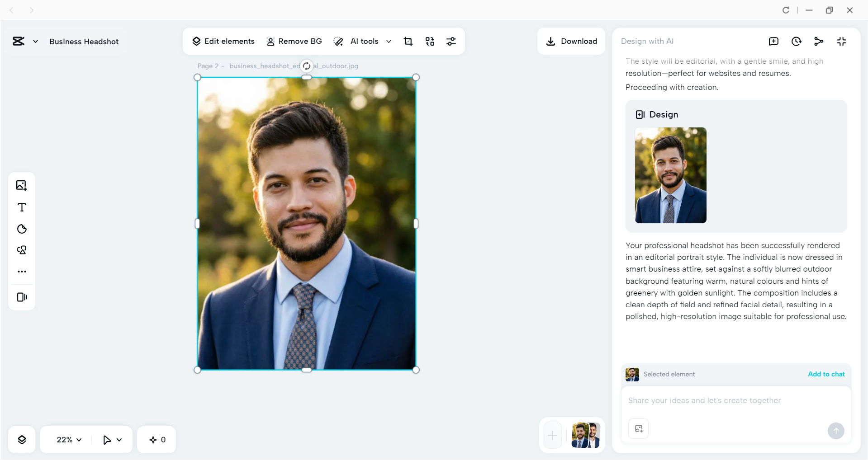Collapse the Design with AI panel
Image resolution: width=868 pixels, height=460 pixels.
click(842, 41)
